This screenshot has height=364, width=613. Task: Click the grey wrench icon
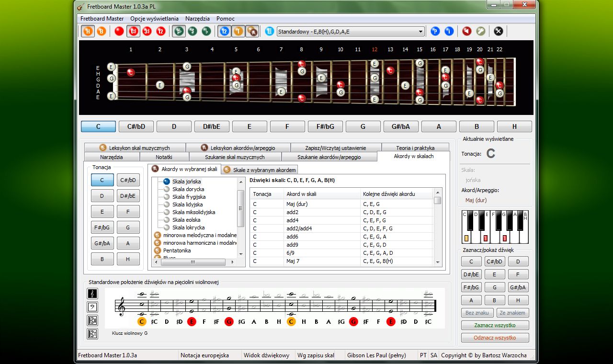click(x=480, y=31)
